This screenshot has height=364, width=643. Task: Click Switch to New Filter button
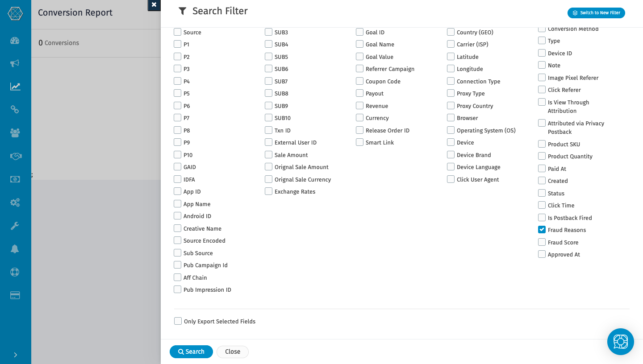point(596,13)
